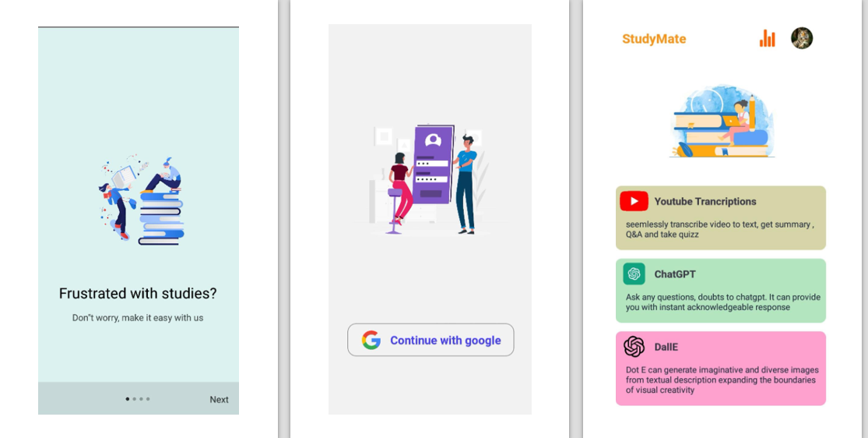Screen dimensions: 868x438
Task: Select the fourth onboarding page dot
Action: [x=148, y=398]
